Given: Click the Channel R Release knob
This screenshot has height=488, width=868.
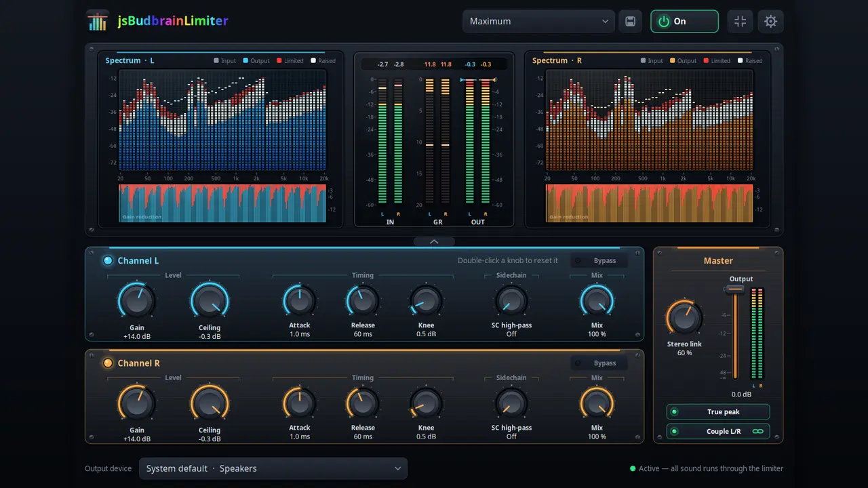Looking at the screenshot, I should [x=363, y=403].
